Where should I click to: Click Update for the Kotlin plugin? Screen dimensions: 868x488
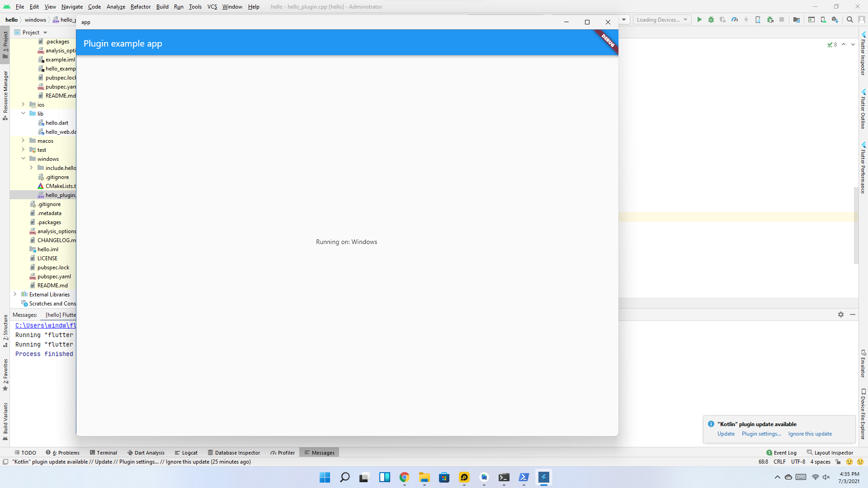[726, 433]
